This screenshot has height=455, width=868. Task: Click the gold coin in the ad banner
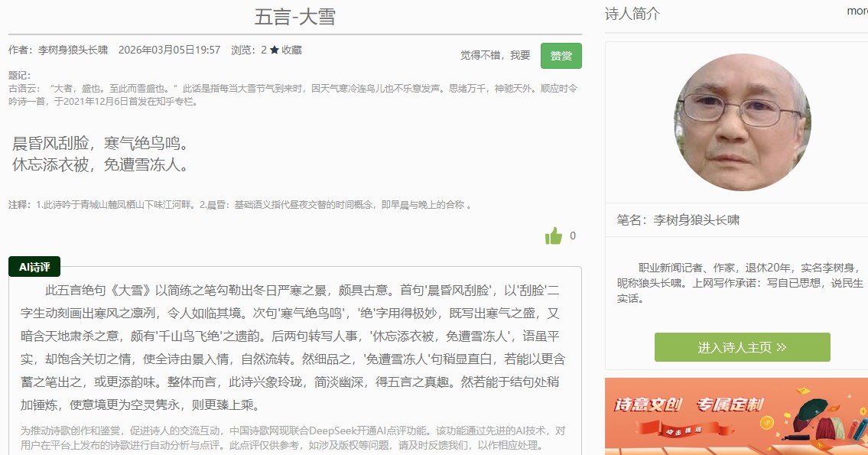pos(767,422)
